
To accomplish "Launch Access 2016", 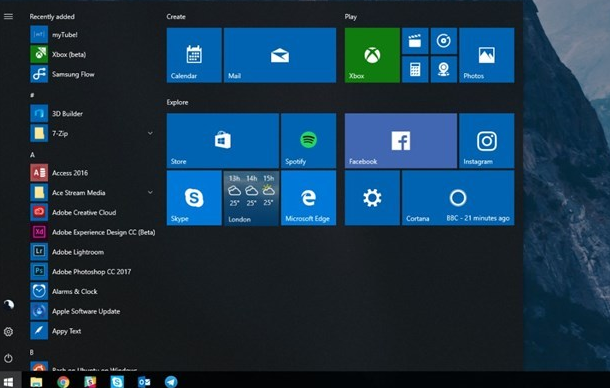I will pos(93,173).
